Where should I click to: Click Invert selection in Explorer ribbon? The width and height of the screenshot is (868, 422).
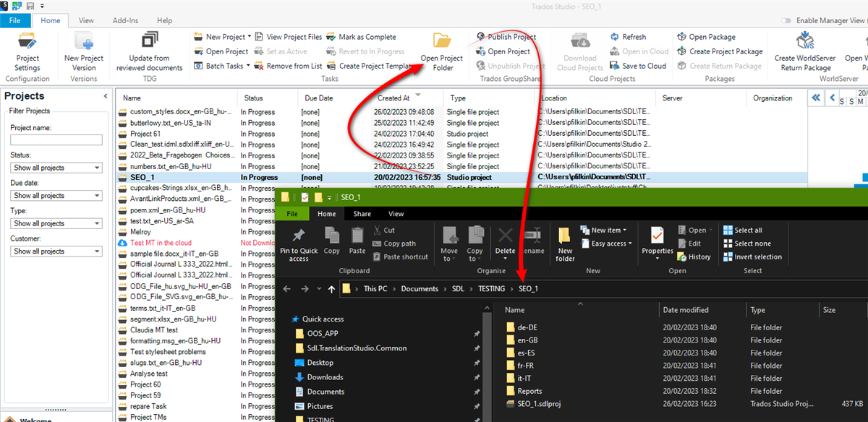coord(752,257)
